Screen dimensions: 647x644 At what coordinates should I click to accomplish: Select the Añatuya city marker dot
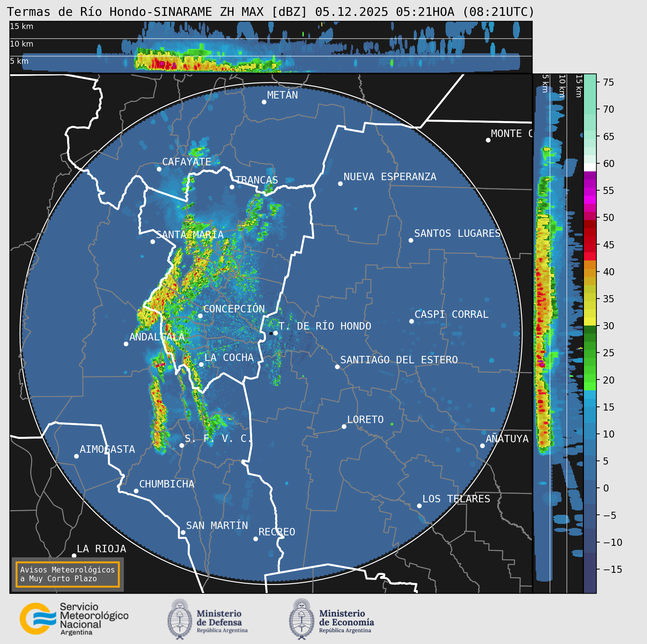tap(482, 446)
